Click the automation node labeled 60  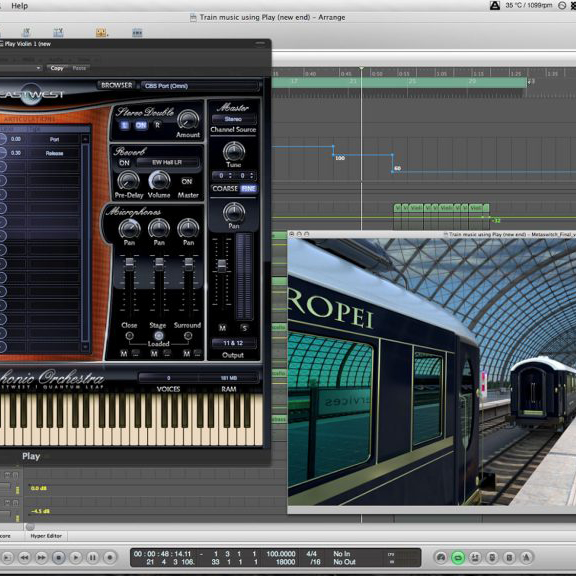click(x=392, y=171)
